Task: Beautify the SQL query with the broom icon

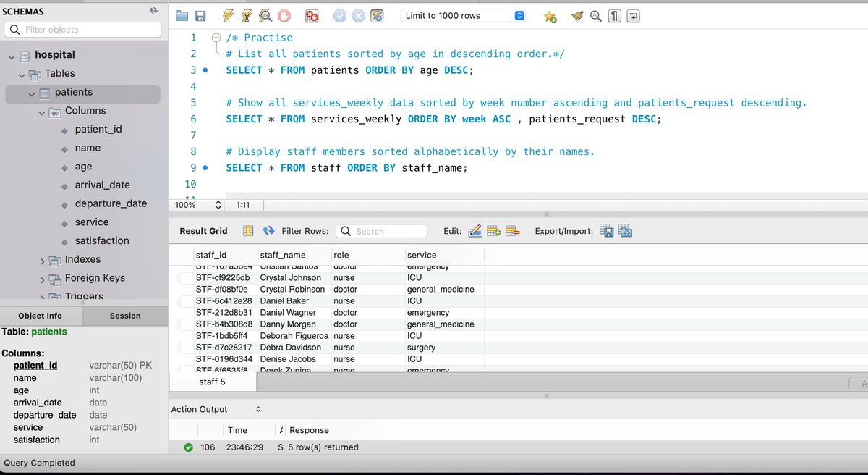Action: click(x=576, y=15)
